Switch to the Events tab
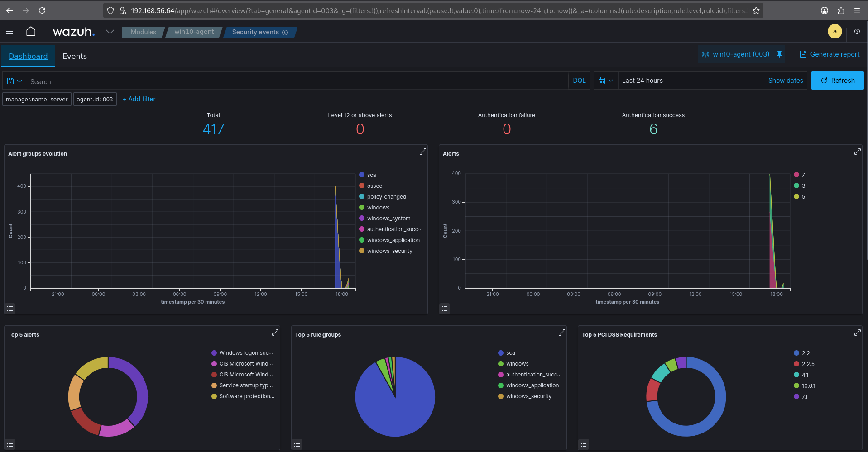The image size is (868, 452). pos(75,56)
